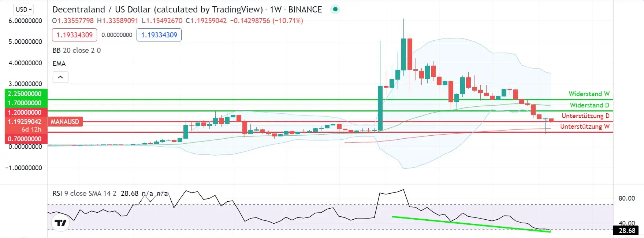Click the blue buy price 1.19334309 button

159,35
